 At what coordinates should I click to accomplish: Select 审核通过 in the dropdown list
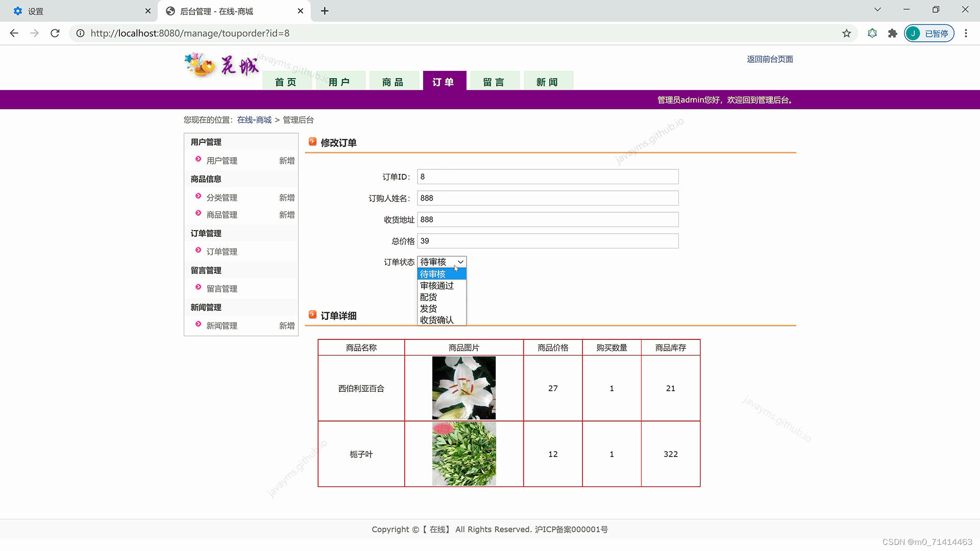pyautogui.click(x=442, y=286)
